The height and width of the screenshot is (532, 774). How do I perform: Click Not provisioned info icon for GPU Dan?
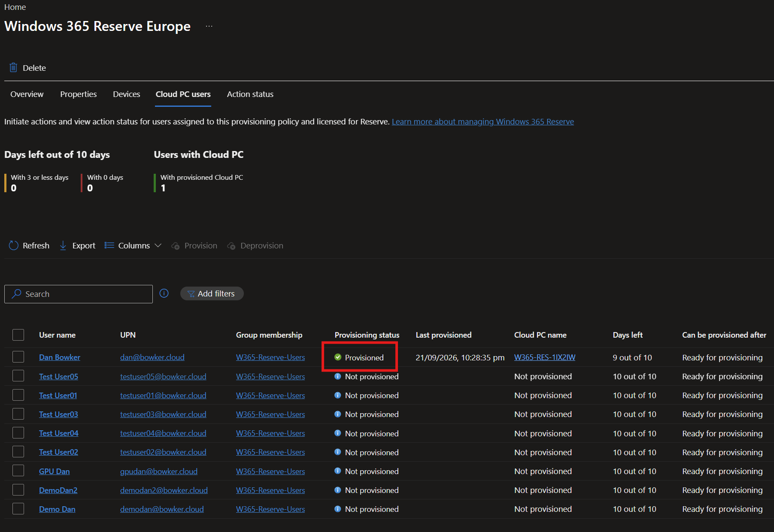coord(338,471)
